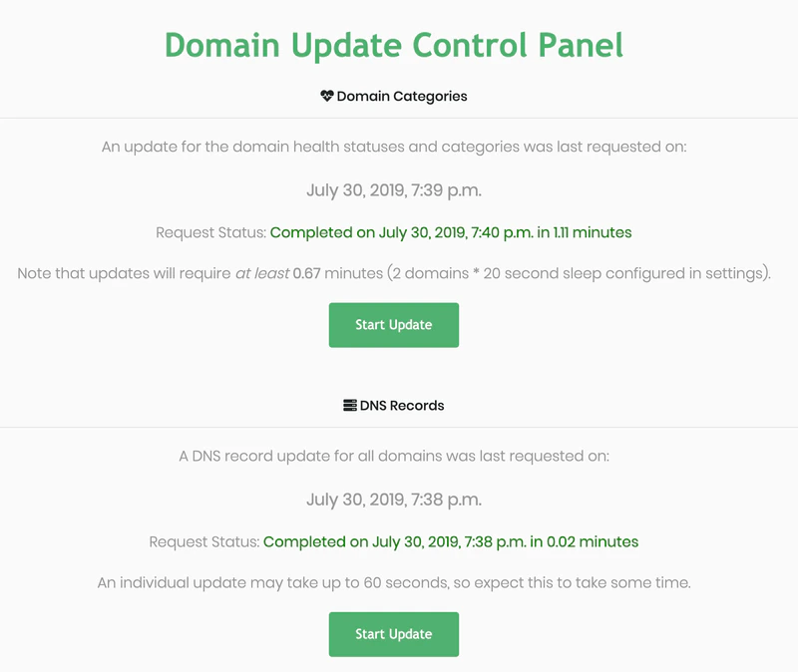The image size is (798, 672).
Task: Click the 60 seconds individual update notice
Action: pos(394,582)
